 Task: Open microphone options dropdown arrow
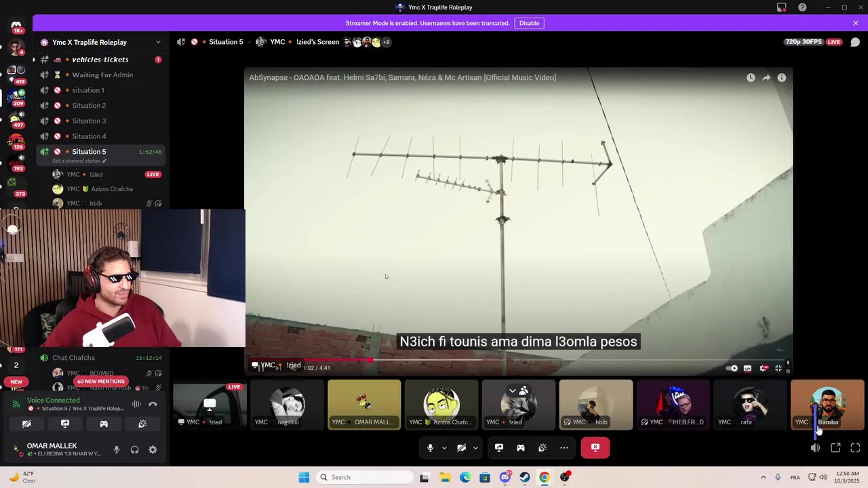[x=444, y=447]
